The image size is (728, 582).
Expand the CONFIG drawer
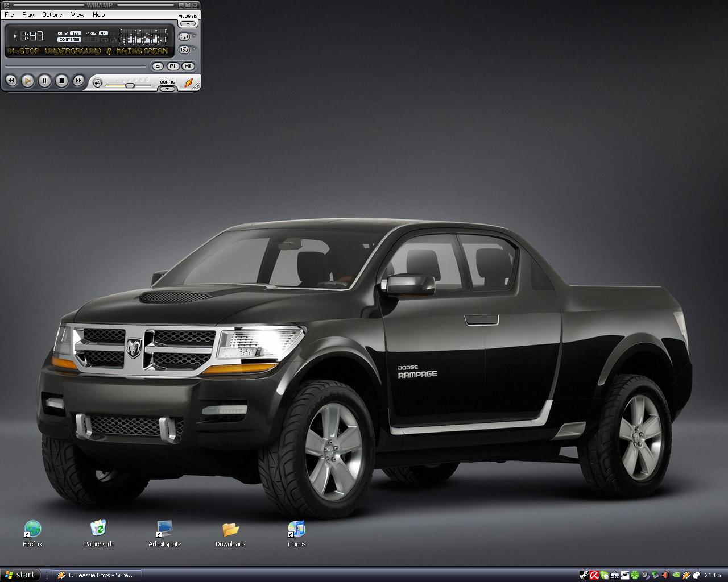tap(167, 88)
